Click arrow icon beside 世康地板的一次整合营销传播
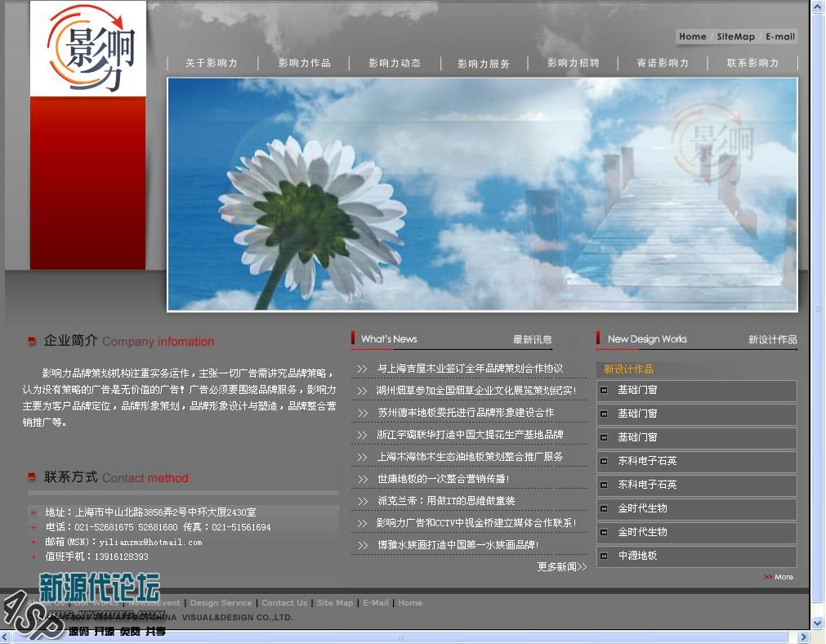Viewport: 826px width, 644px height. (362, 480)
